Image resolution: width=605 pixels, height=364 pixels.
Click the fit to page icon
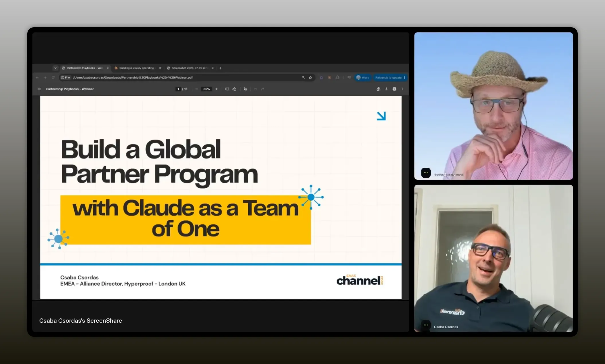click(x=227, y=89)
